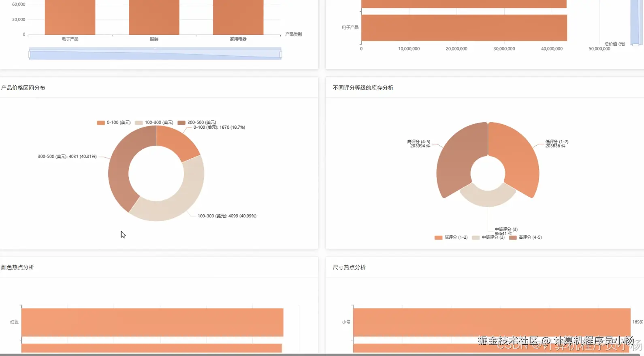
Task: Click the 30,000 y-axis tick value
Action: (19, 19)
